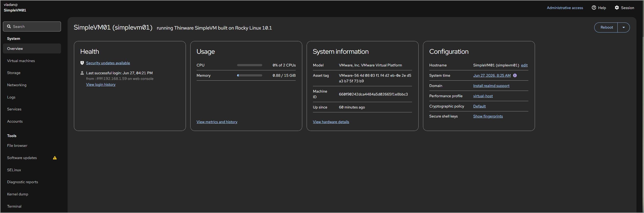The height and width of the screenshot is (213, 644).
Task: Click the Help question mark icon
Action: [x=594, y=8]
